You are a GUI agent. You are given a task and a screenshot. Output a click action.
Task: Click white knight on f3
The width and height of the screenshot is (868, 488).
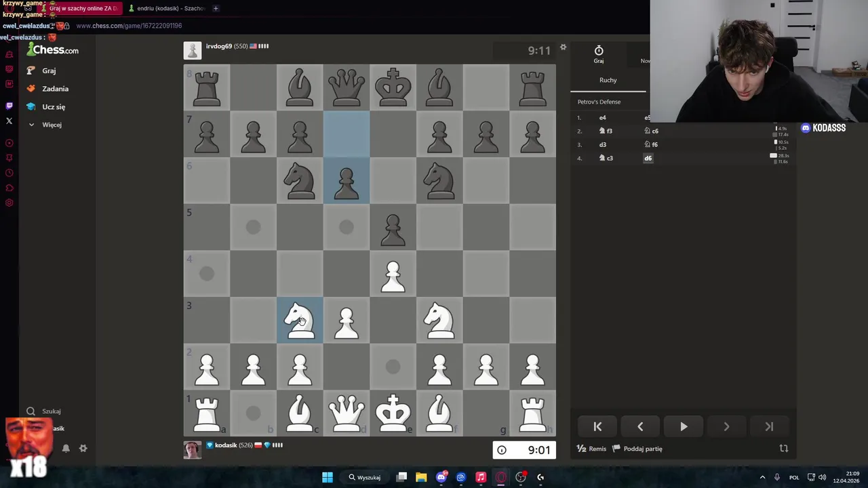tap(439, 321)
